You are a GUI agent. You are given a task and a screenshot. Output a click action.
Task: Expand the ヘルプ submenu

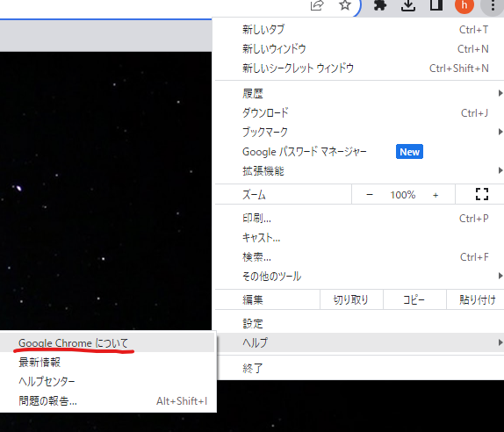click(x=359, y=342)
